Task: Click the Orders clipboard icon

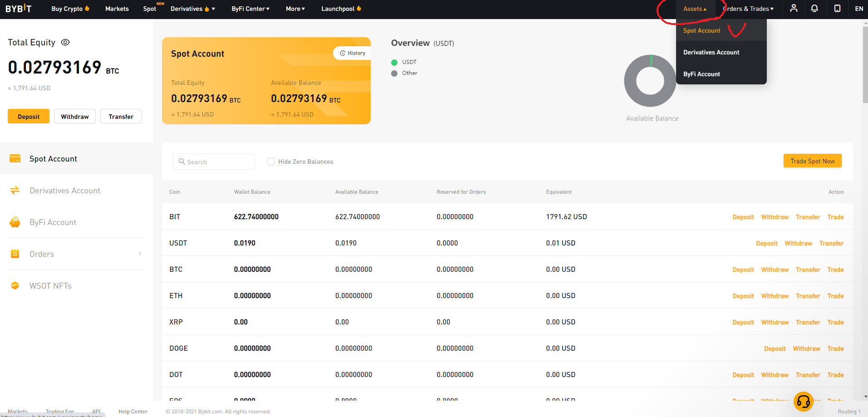Action: tap(15, 254)
